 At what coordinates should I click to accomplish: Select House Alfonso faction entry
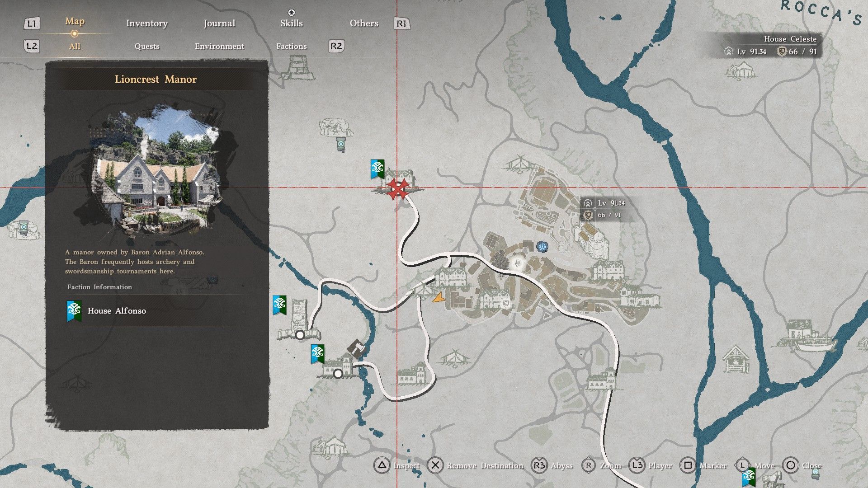(117, 311)
